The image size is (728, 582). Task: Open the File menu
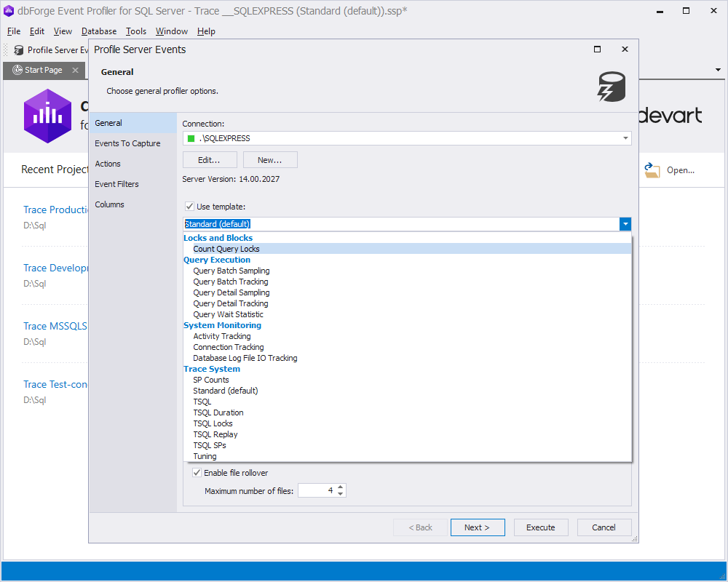[14, 31]
